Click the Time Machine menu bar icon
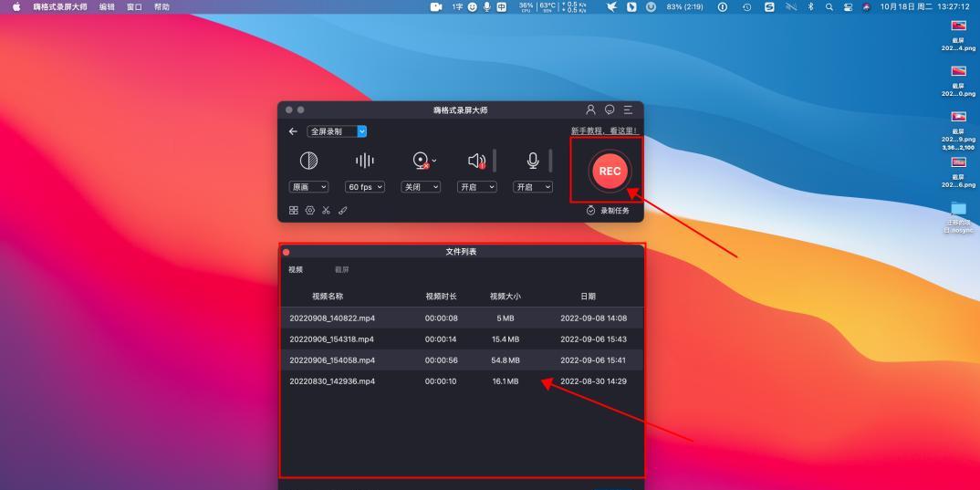This screenshot has height=490, width=980. point(747,7)
